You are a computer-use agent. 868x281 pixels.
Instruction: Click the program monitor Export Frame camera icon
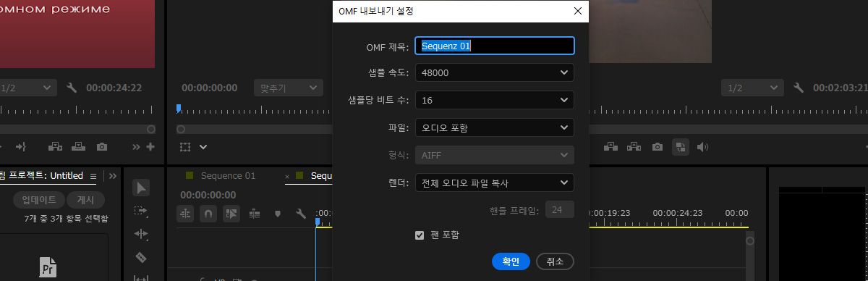pos(657,146)
